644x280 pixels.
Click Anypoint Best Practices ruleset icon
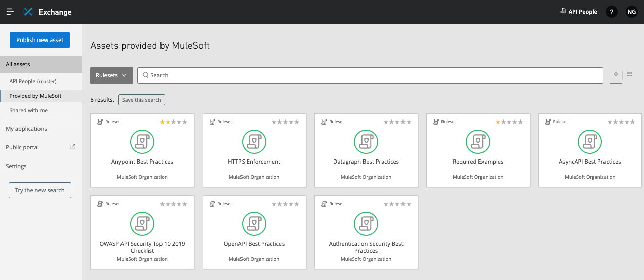click(x=142, y=142)
